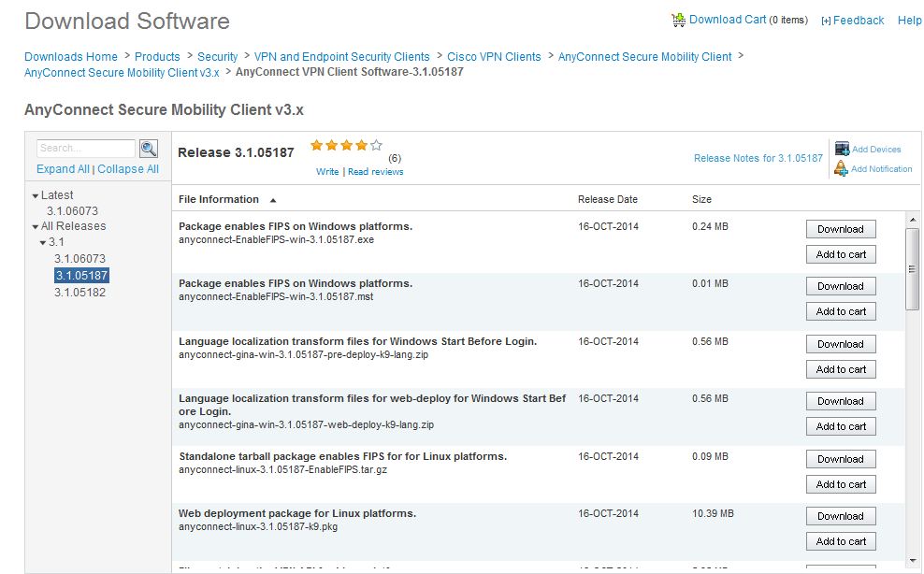Click Collapse All link

click(x=128, y=169)
